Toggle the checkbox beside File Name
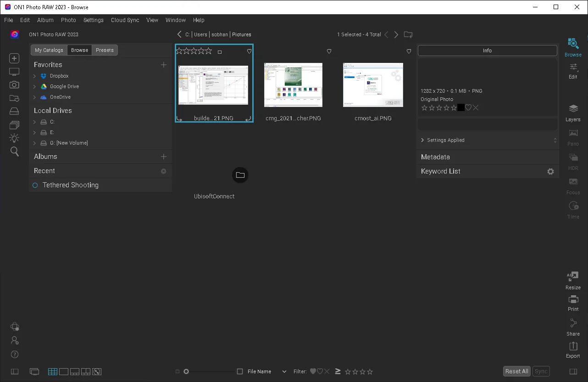 pos(240,371)
